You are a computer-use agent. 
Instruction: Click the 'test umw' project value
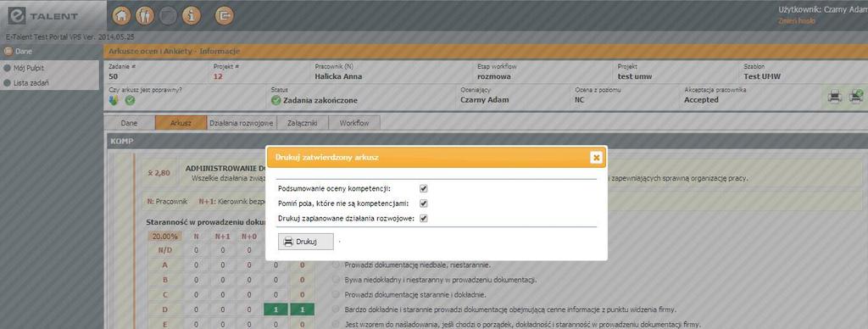634,76
